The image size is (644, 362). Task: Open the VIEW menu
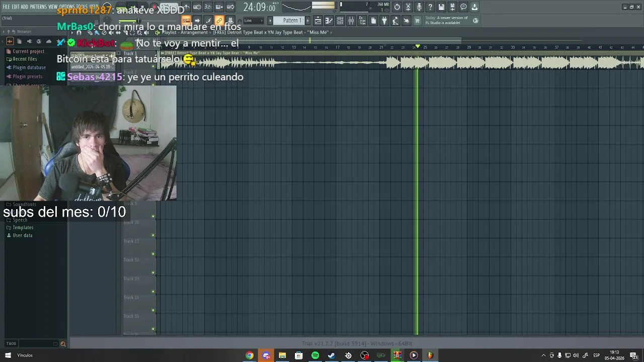coord(53,7)
